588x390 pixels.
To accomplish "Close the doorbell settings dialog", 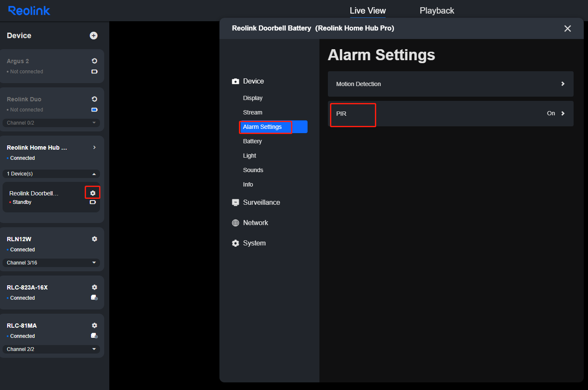I will [x=568, y=28].
